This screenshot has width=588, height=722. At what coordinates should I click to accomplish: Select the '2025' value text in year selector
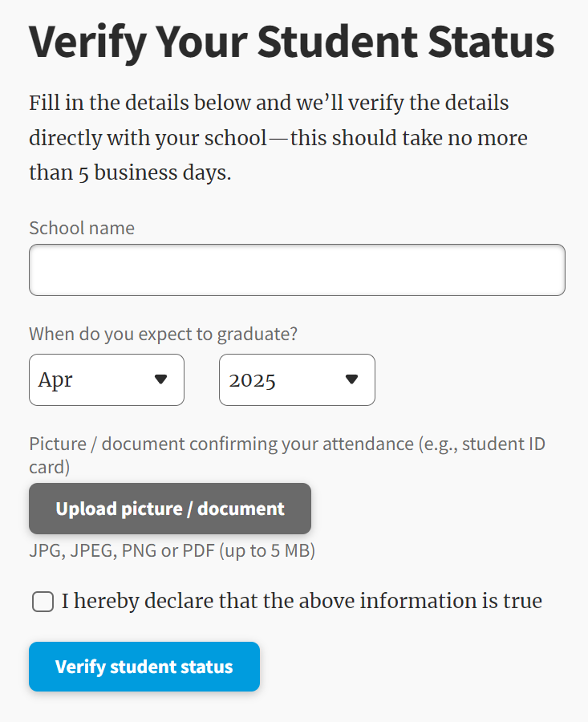pyautogui.click(x=253, y=380)
